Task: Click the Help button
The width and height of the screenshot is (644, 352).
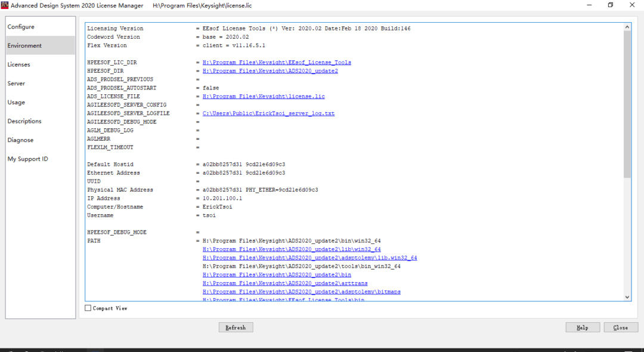Action: 583,328
